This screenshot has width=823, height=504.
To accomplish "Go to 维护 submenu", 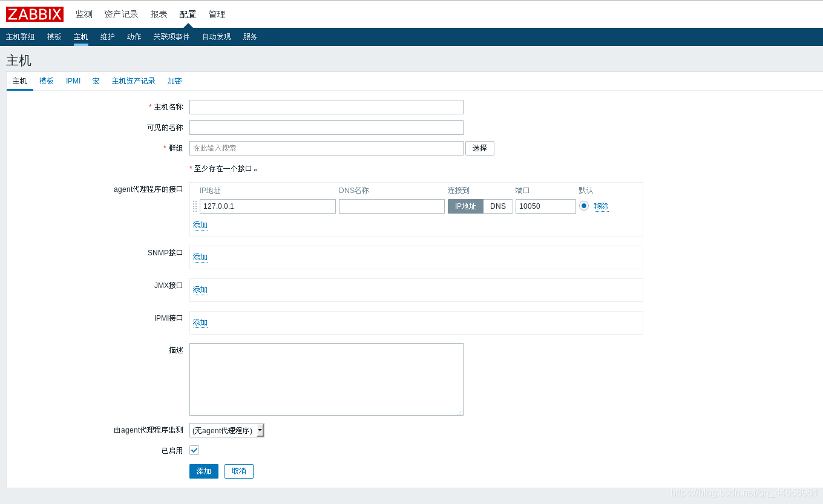I will coord(108,37).
